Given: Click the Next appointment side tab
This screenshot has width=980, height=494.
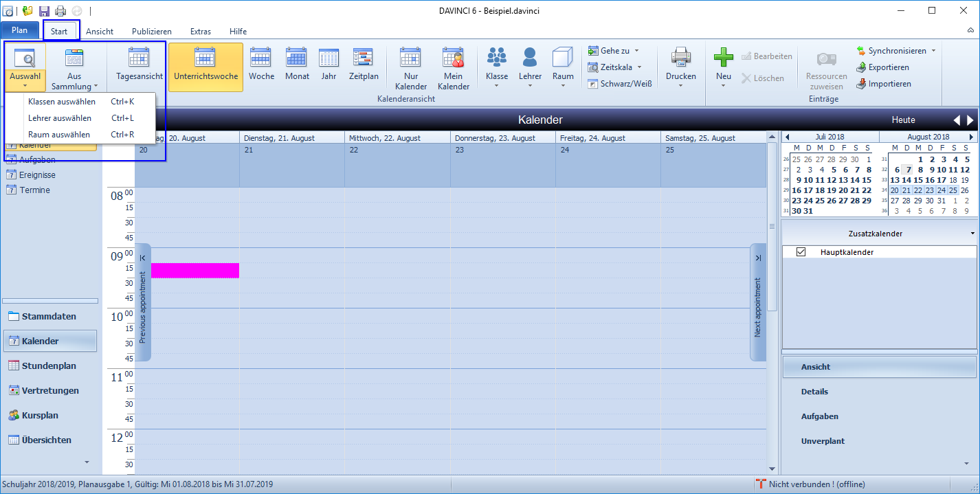Looking at the screenshot, I should tap(757, 302).
